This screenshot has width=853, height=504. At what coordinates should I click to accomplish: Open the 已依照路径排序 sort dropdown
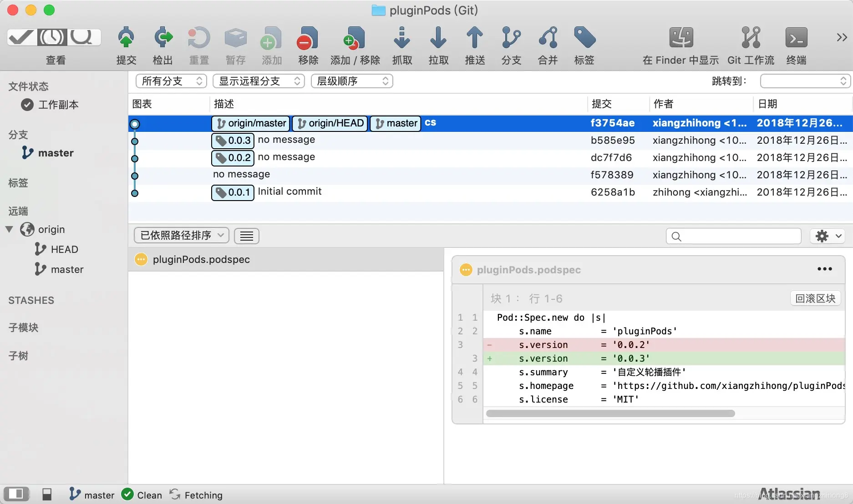click(x=182, y=236)
